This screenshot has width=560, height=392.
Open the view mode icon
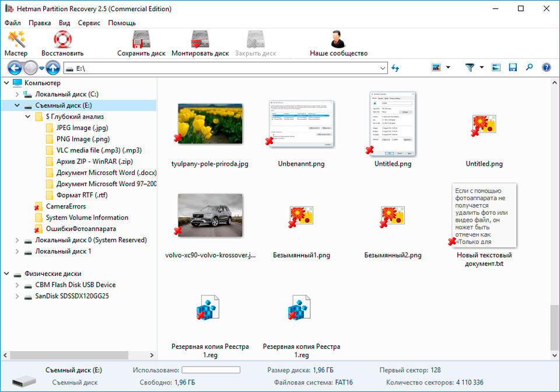436,68
